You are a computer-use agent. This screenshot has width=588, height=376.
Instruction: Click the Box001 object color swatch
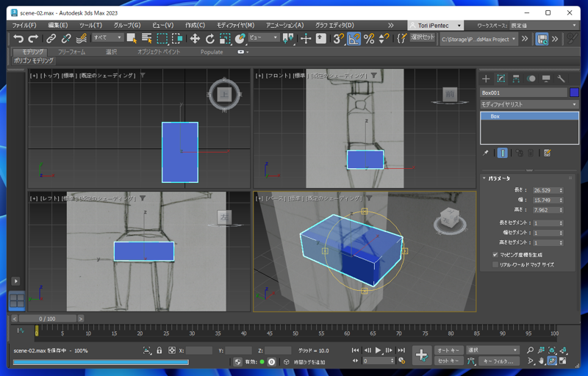[x=574, y=93]
